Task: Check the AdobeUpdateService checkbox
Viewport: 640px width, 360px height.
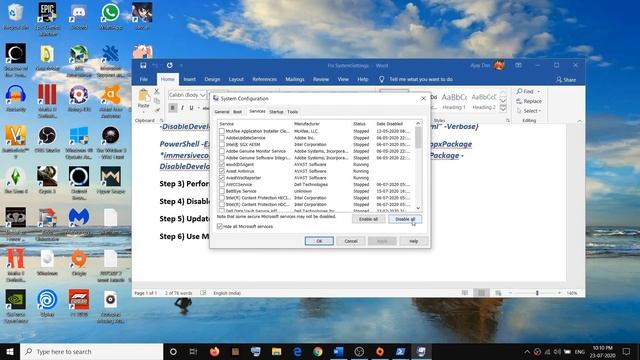Action: click(222, 138)
